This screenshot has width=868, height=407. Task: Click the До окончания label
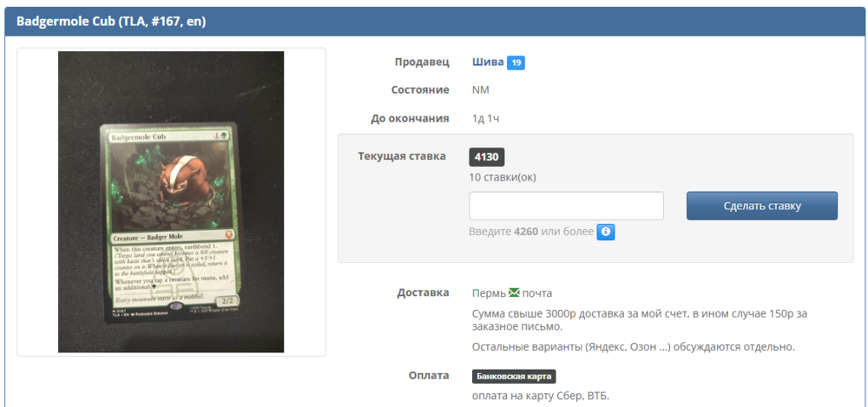coord(411,119)
